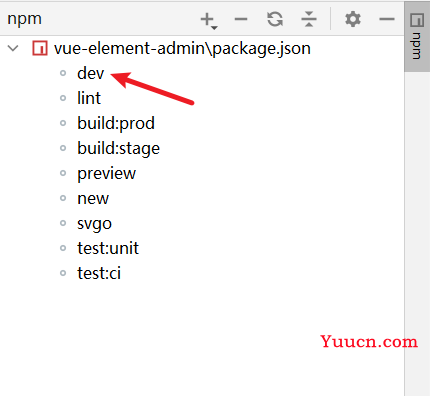Select the lint script
This screenshot has height=396, width=430.
pos(89,98)
